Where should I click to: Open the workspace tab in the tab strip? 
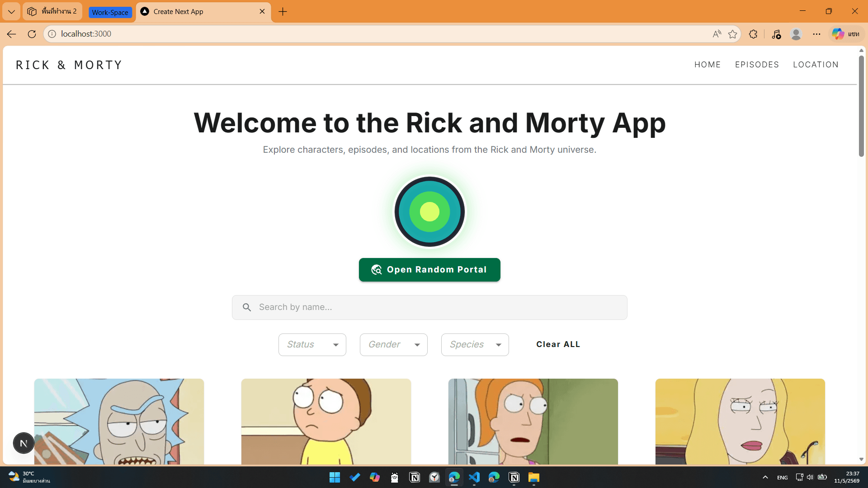(52, 11)
